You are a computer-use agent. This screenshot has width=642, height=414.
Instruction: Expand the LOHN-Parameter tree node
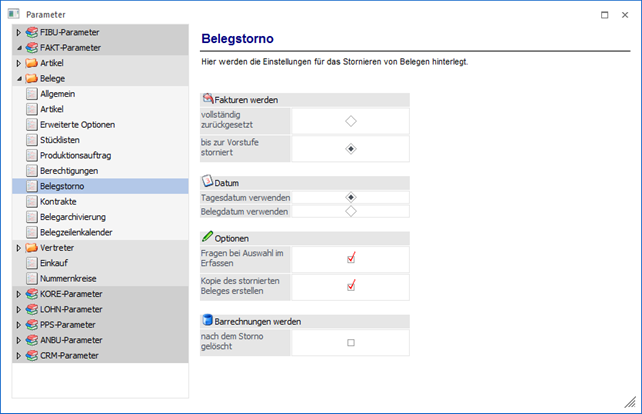point(18,309)
